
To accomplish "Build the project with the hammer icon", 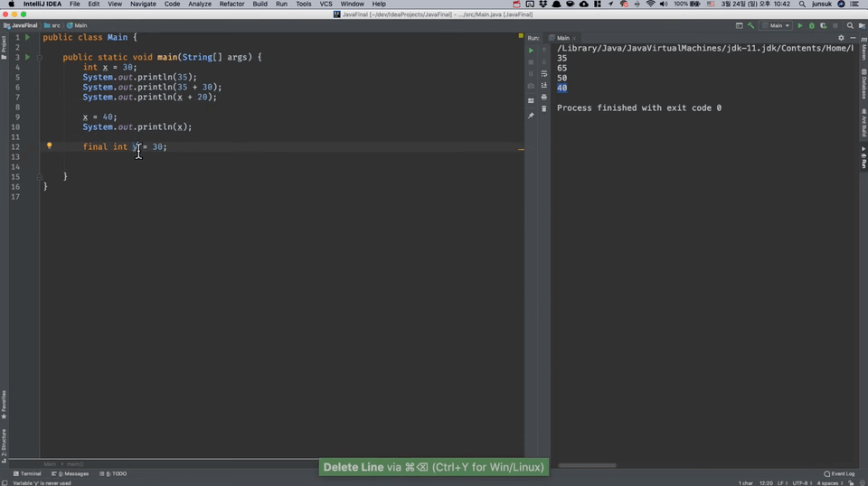I will click(751, 25).
